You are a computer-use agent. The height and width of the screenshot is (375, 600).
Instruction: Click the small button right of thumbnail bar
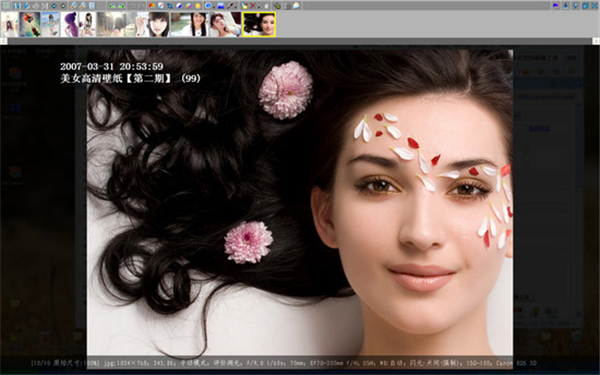click(x=596, y=41)
